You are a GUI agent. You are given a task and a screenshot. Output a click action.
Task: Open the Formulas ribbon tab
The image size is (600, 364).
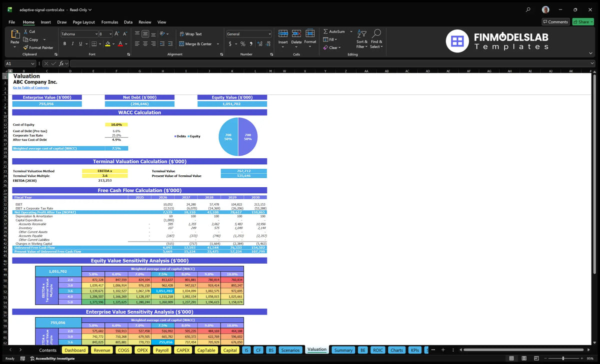click(x=109, y=22)
